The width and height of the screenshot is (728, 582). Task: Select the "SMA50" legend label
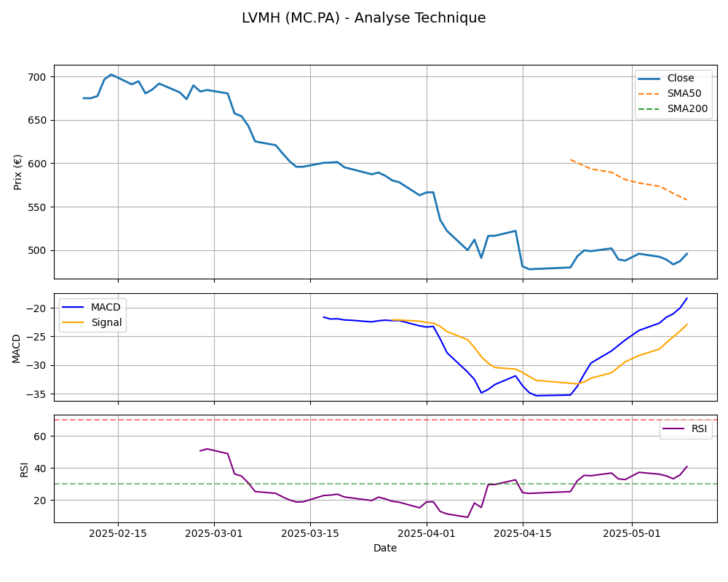point(684,93)
